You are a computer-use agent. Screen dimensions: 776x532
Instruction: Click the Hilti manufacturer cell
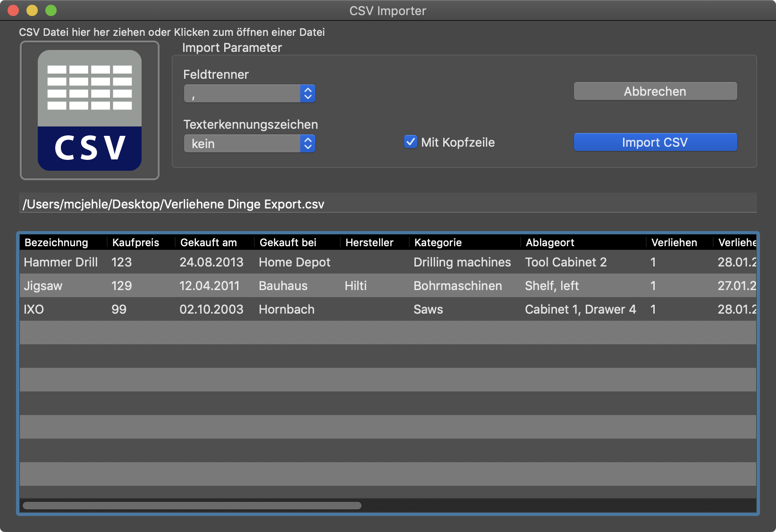[355, 286]
